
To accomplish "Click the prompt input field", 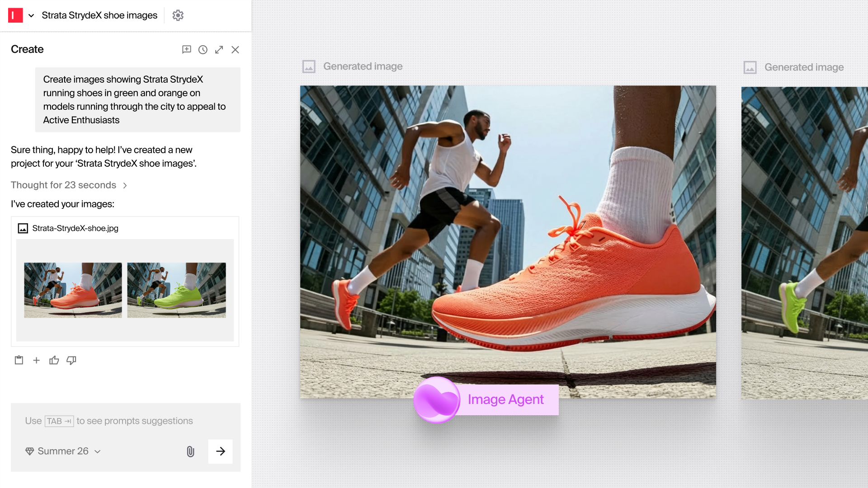I will [x=125, y=421].
